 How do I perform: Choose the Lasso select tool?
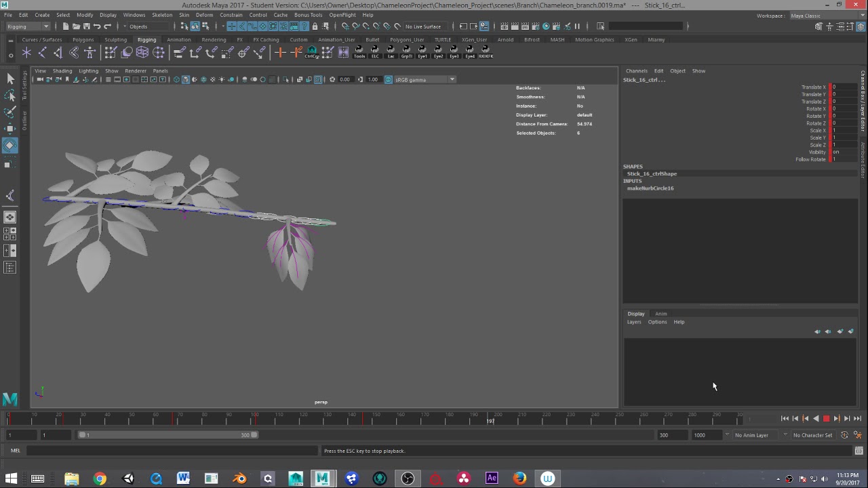[x=9, y=96]
